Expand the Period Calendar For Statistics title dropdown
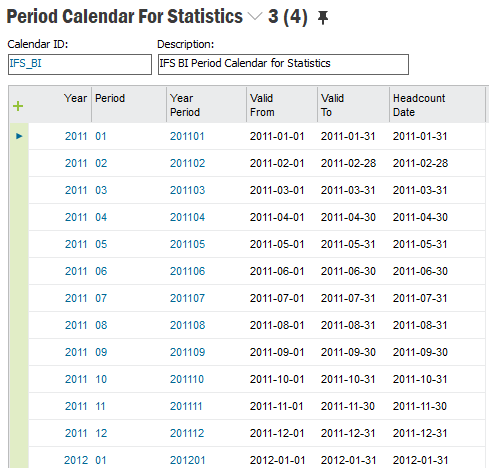Viewport: 489px width, 468px height. click(x=255, y=16)
